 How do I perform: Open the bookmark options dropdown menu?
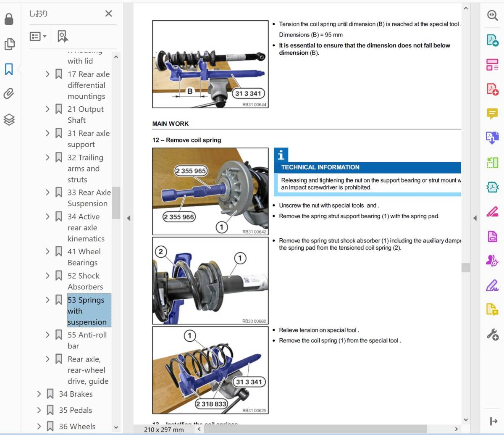pos(38,37)
